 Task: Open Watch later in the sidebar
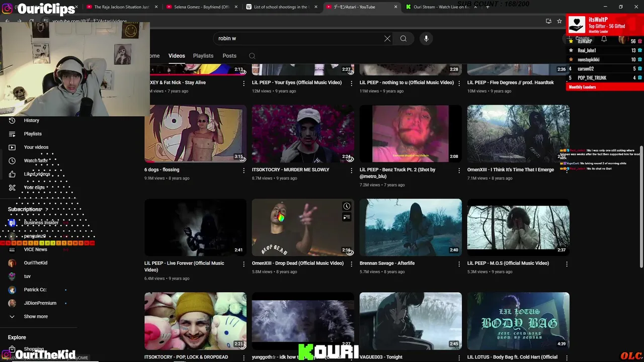coord(36,160)
